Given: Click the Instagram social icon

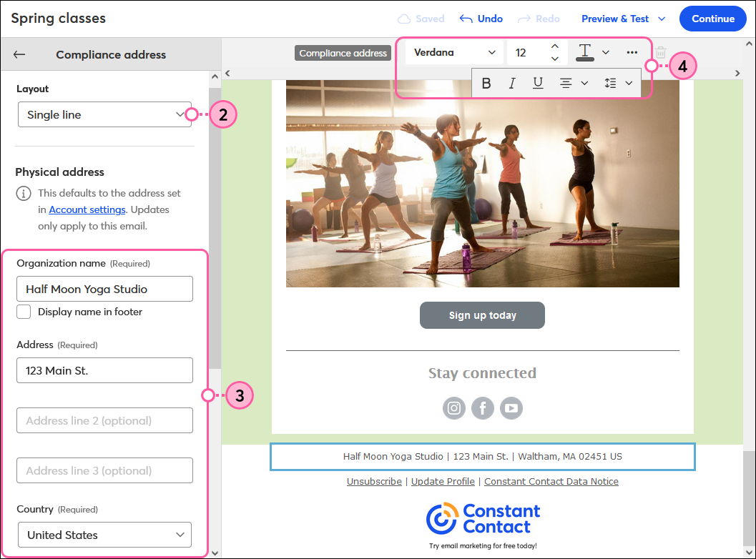Looking at the screenshot, I should tap(454, 408).
